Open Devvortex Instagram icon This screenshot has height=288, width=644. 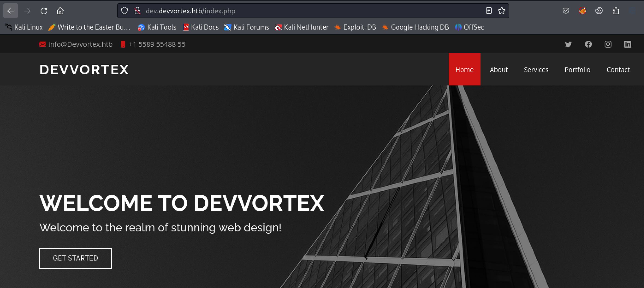click(x=608, y=44)
